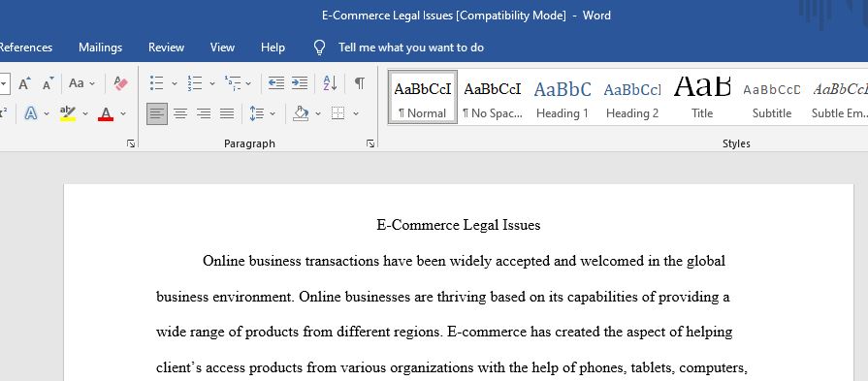
Task: Open the Line Spacing dropdown arrow
Action: 273,113
